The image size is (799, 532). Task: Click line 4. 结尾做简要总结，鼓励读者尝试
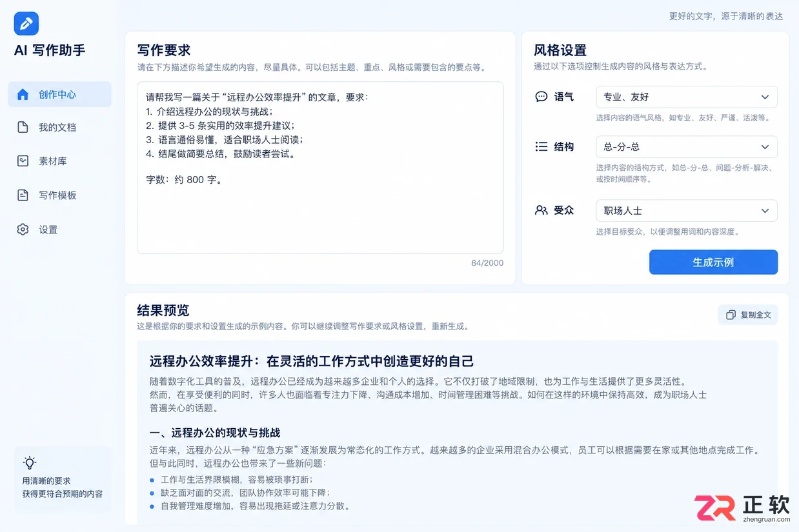coord(221,154)
